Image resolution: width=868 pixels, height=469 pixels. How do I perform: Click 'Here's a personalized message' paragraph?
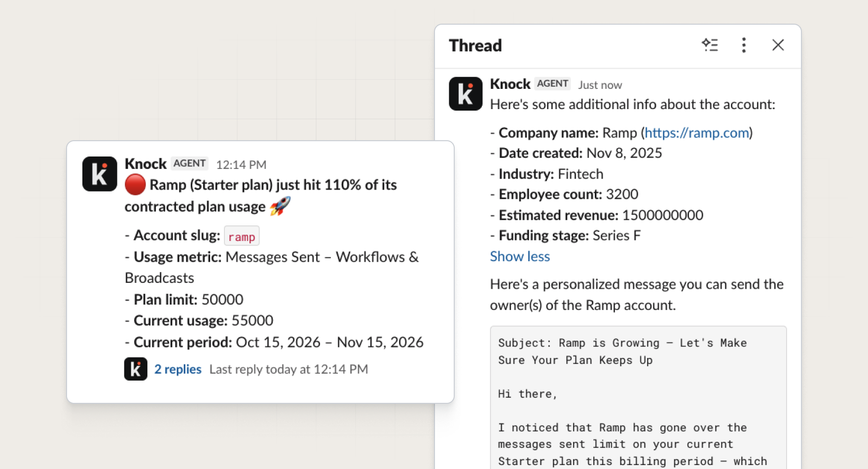[x=637, y=295]
